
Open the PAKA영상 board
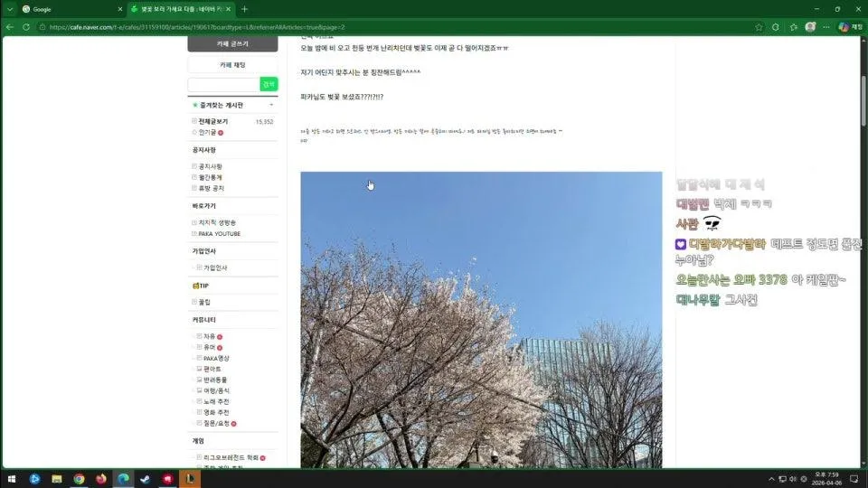[x=216, y=359]
